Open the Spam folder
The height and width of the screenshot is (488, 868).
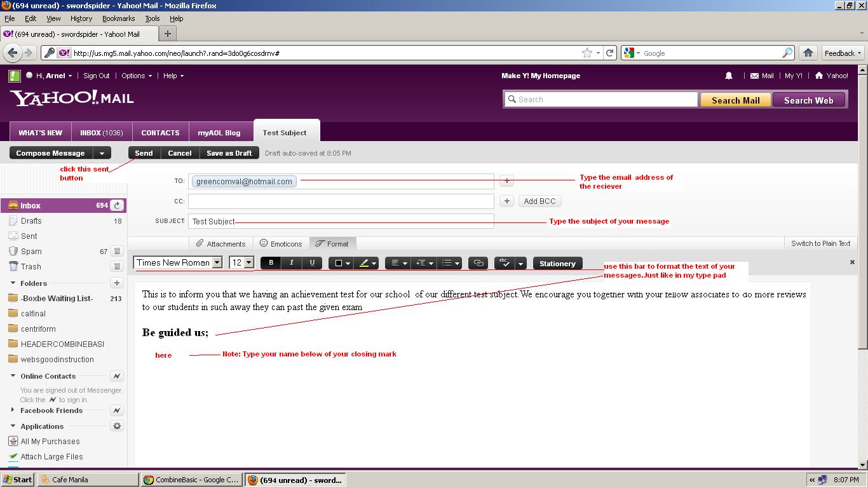coord(31,251)
